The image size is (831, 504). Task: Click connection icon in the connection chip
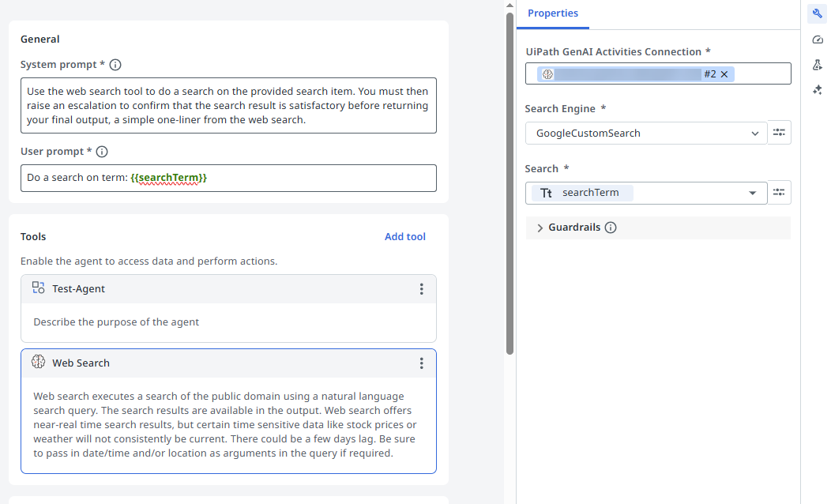point(547,74)
